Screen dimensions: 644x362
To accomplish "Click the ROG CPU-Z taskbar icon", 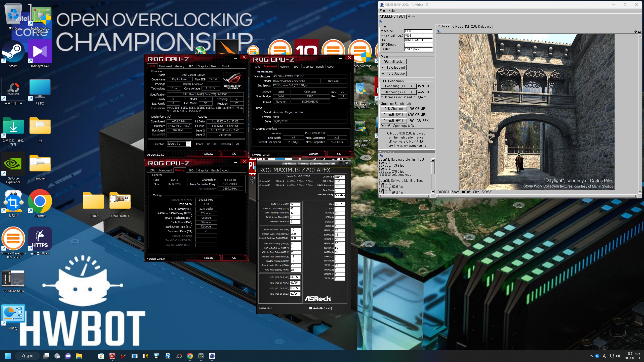I will coord(112,356).
